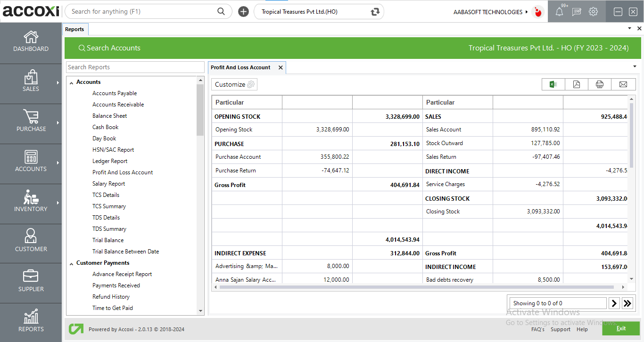Collapse the Accounts report section
644x342 pixels.
tap(72, 81)
